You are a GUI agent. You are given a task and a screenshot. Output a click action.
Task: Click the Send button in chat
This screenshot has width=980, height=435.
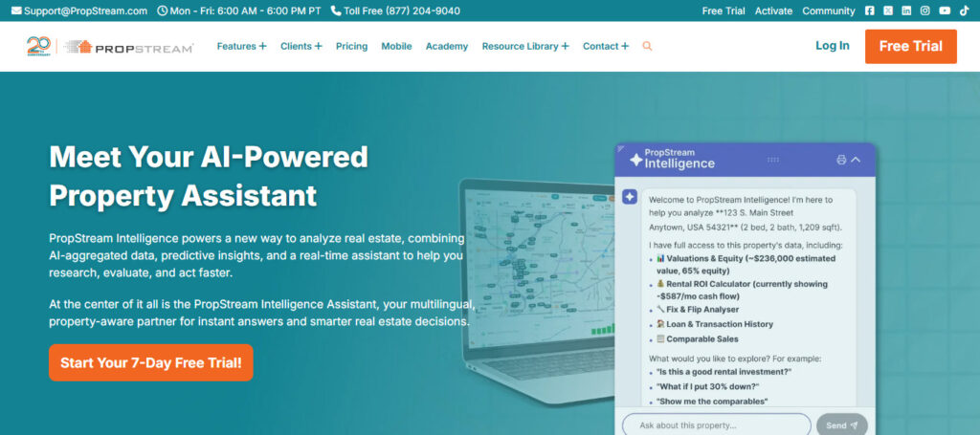pyautogui.click(x=842, y=425)
